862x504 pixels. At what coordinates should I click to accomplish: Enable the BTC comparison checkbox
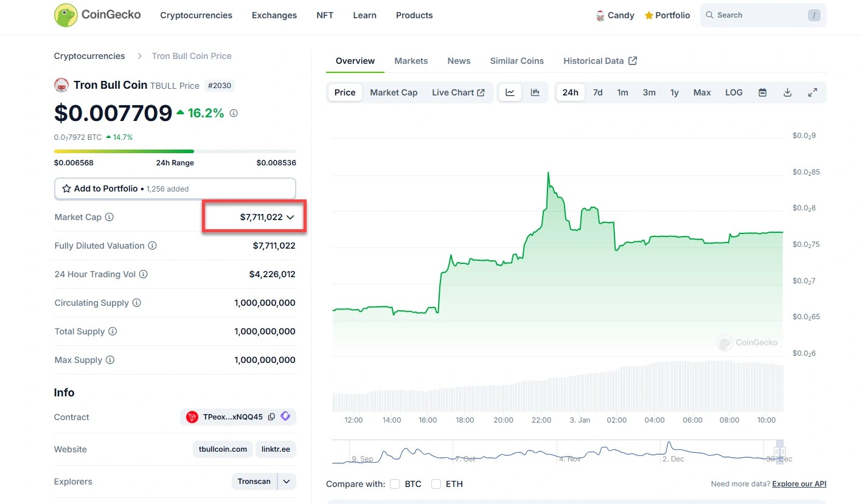[x=395, y=484]
